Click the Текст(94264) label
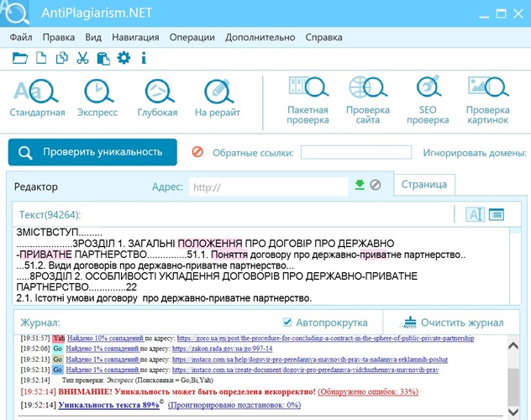 50,215
